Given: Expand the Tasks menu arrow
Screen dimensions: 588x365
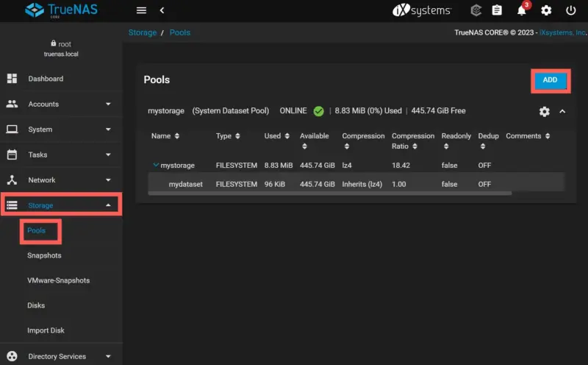Looking at the screenshot, I should point(108,155).
